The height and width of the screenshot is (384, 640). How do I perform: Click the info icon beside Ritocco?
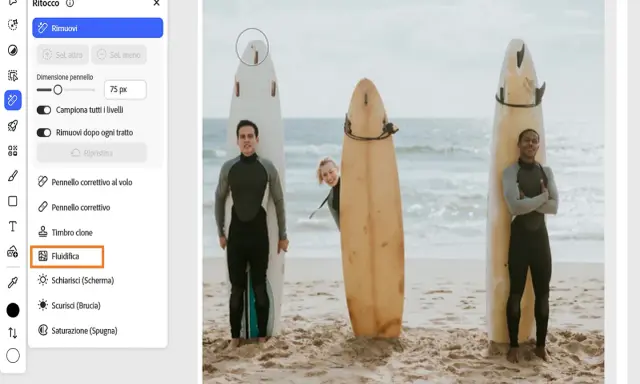[70, 3]
